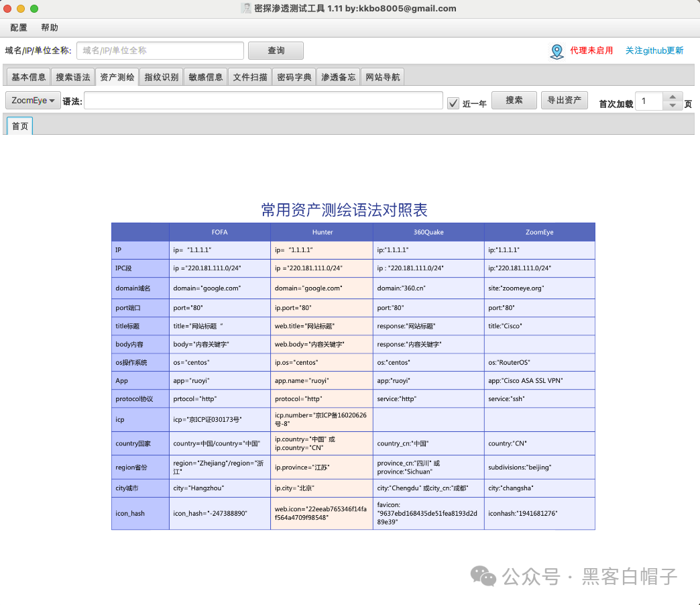Click the os:"RouterOS" cell
The image size is (700, 605).
tap(539, 363)
